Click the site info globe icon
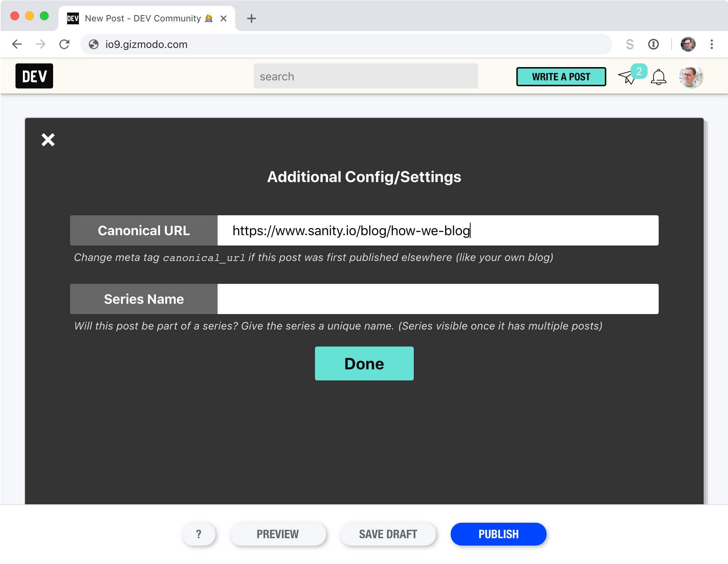Viewport: 728px width, 564px height. point(94,44)
